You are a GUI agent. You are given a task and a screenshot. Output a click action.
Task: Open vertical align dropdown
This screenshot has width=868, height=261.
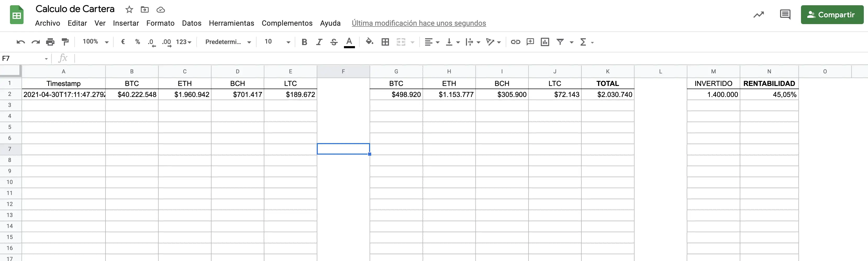(x=453, y=42)
